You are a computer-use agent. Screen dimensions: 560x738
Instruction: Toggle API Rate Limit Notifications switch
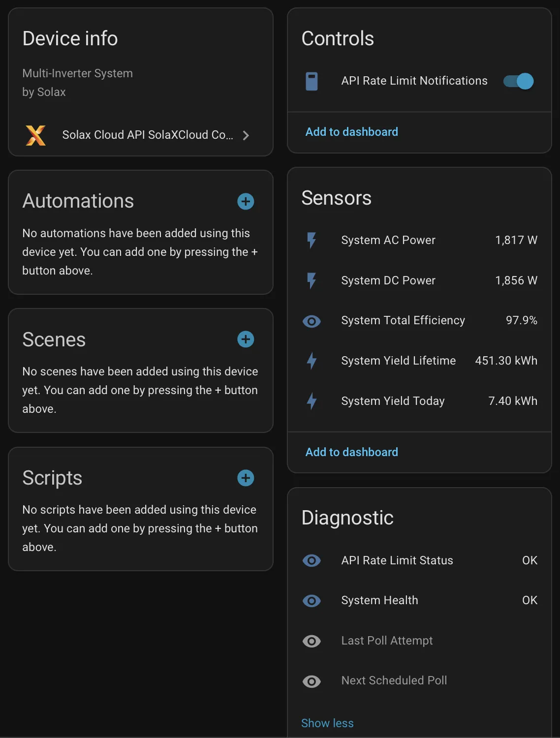click(x=519, y=81)
